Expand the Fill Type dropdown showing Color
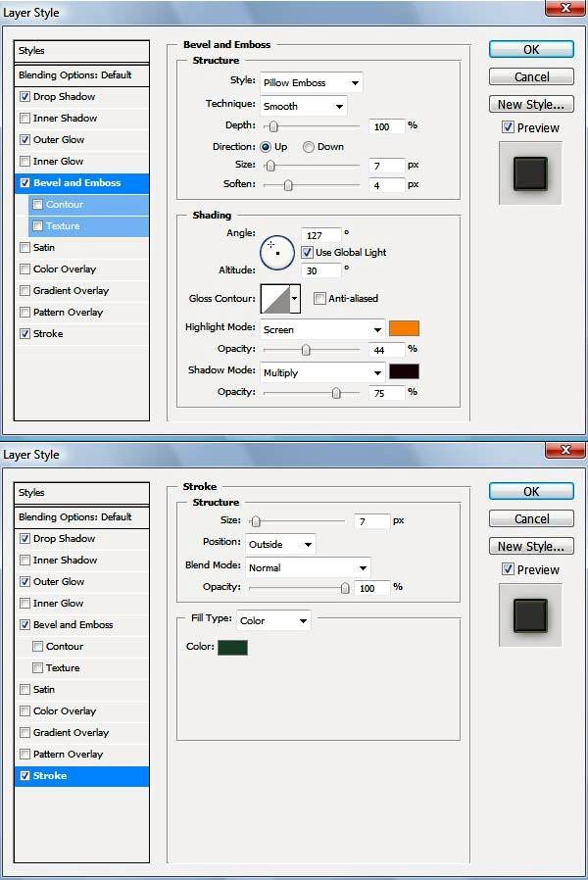 click(x=274, y=620)
